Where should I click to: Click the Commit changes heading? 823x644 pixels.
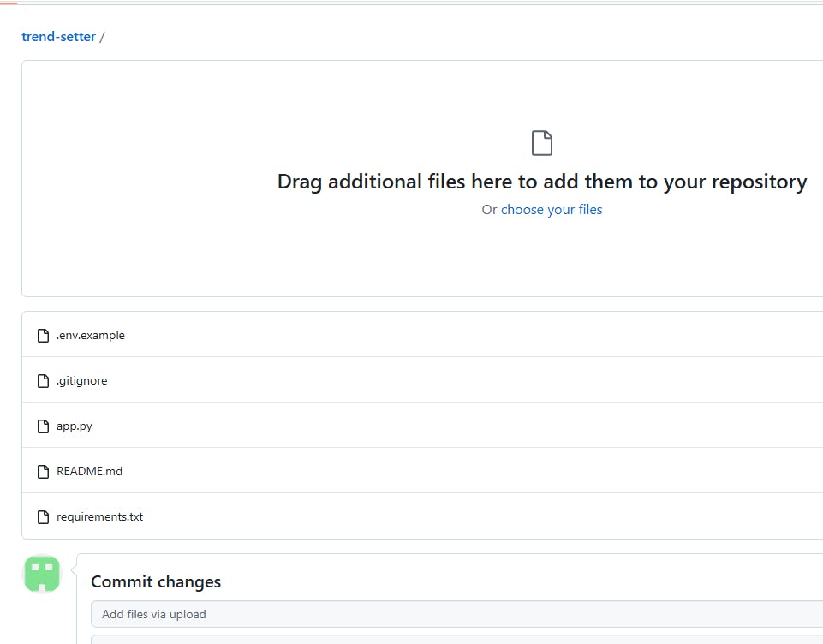click(x=156, y=582)
